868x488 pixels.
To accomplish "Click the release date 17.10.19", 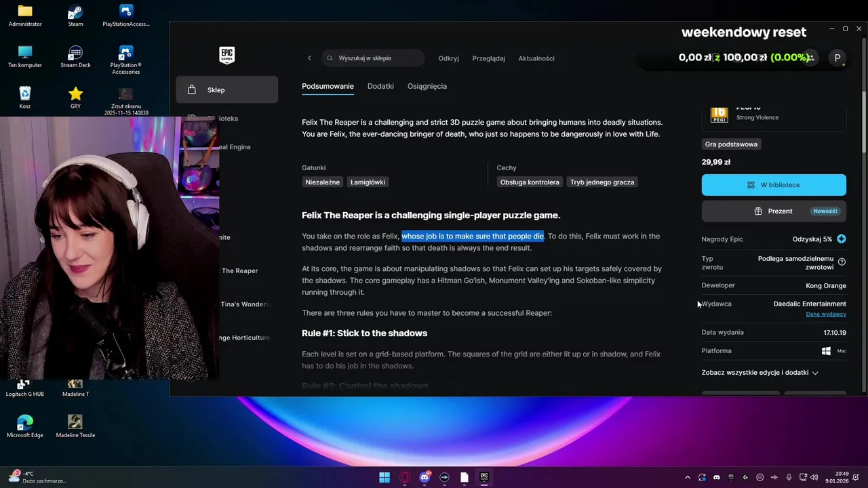I will pyautogui.click(x=835, y=333).
